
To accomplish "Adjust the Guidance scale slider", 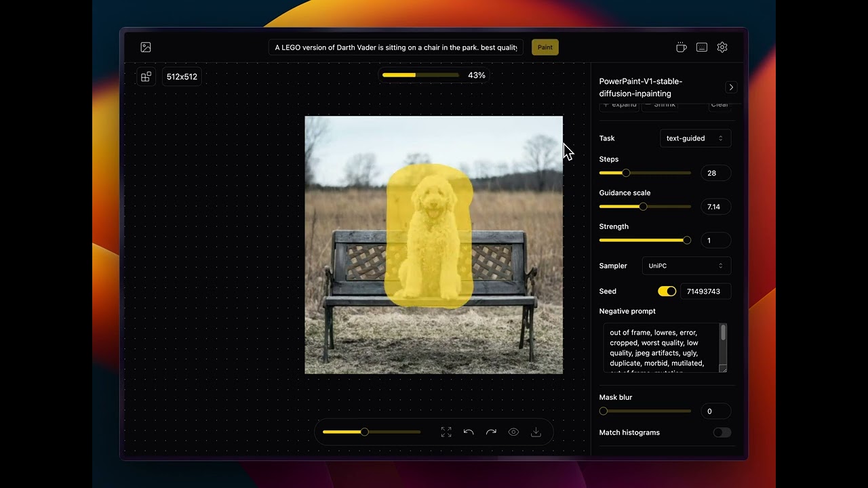I will pos(645,207).
